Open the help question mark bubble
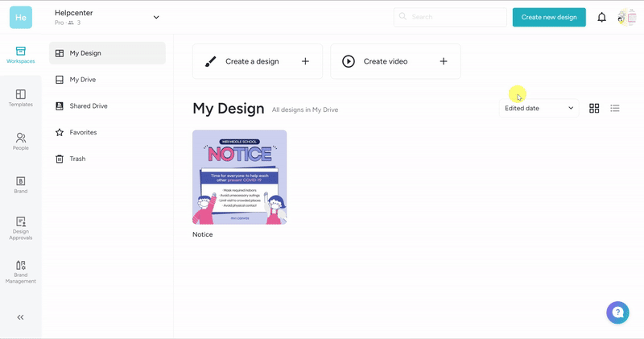 pos(617,312)
